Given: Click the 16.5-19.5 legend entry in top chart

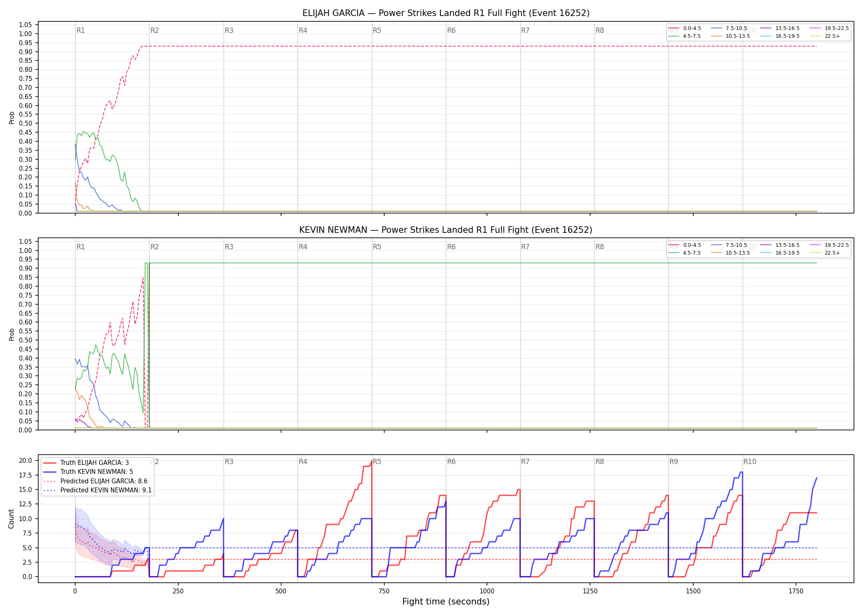Looking at the screenshot, I should point(780,36).
